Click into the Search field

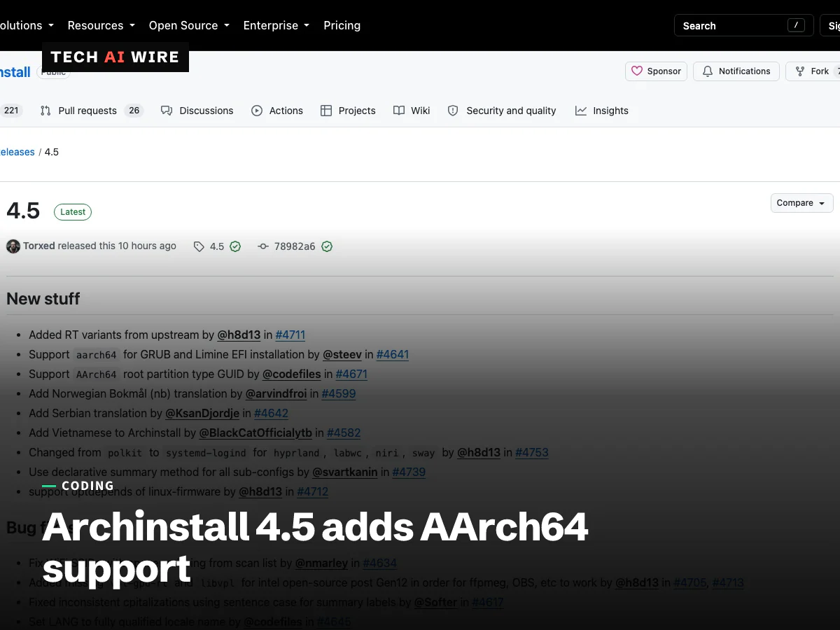click(x=743, y=25)
